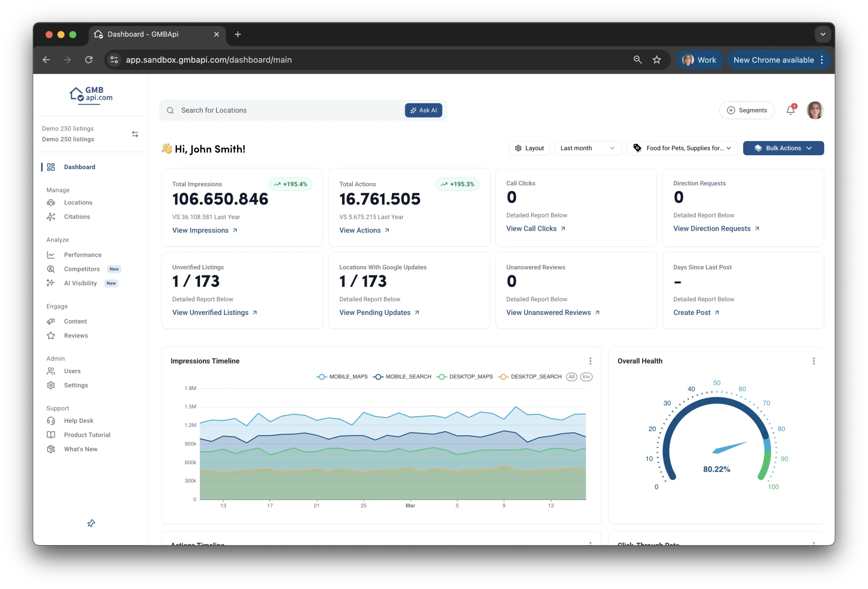This screenshot has width=868, height=589.
Task: Expand the Bulk Actions dropdown
Action: coord(783,148)
